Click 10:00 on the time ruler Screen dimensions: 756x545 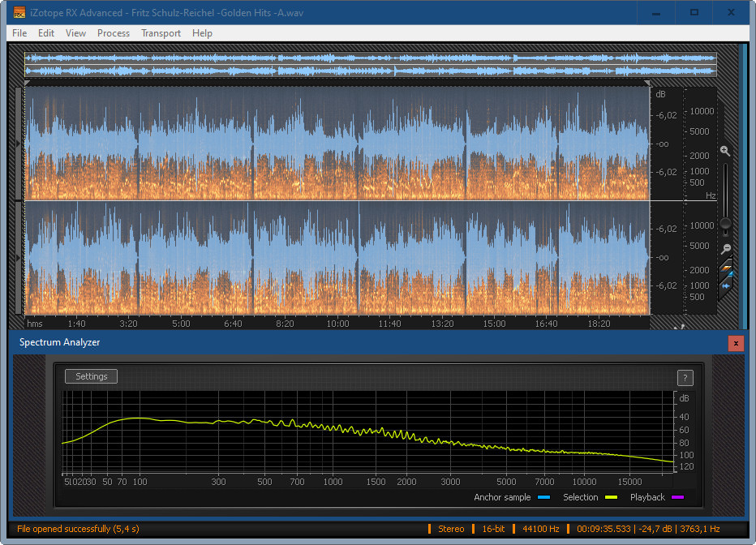pyautogui.click(x=337, y=324)
